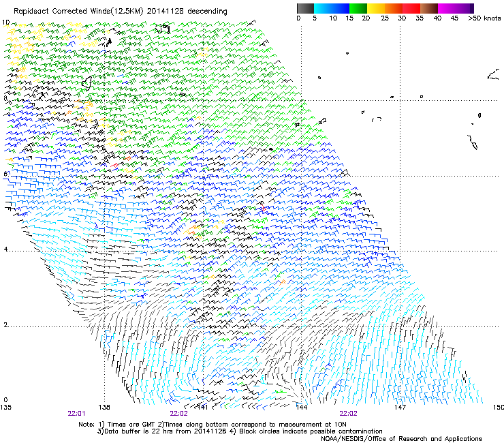Viewport: 504px width, 443px height.
Task: Click the purple time label '22:01'
Action: 76,414
